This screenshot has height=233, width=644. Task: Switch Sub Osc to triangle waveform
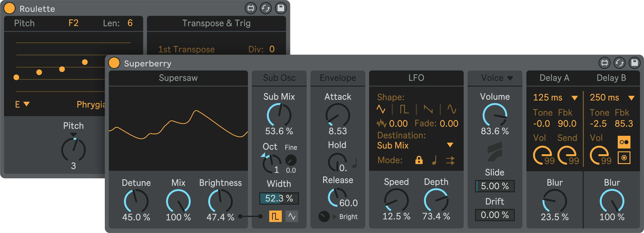[291, 216]
